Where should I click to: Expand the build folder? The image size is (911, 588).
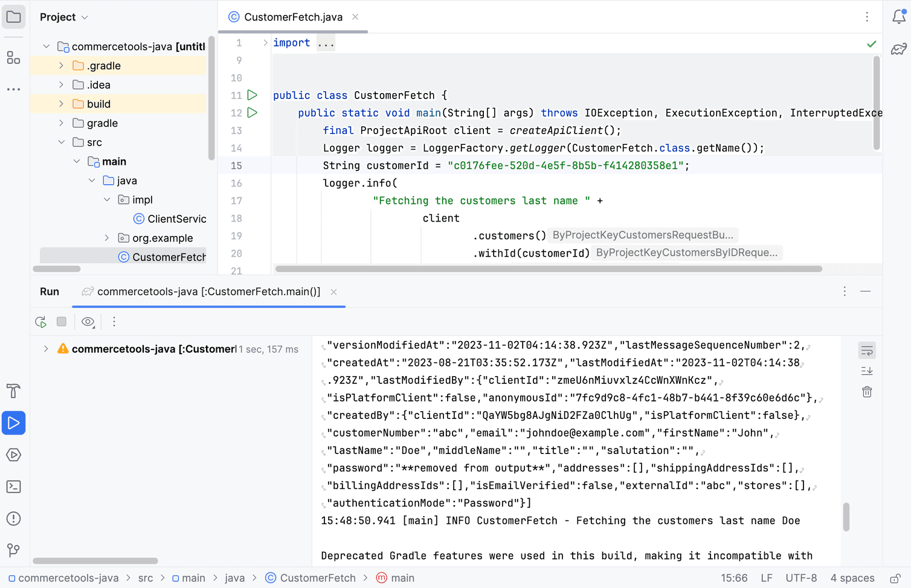[x=62, y=104]
